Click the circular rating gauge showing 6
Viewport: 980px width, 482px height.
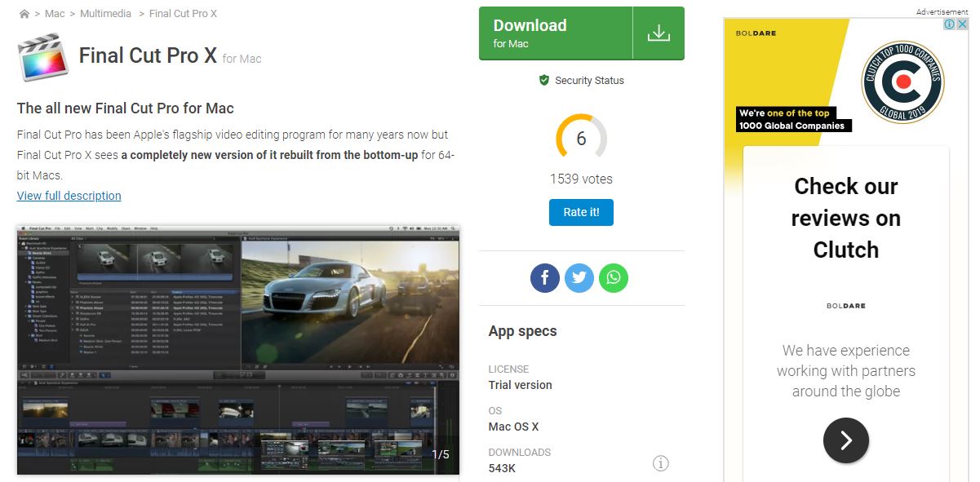tap(580, 139)
